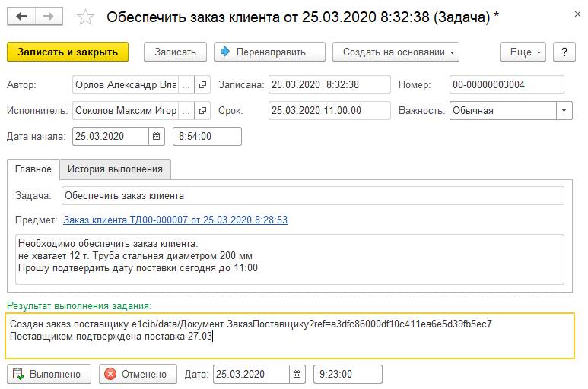Add this task to favorites star

[86, 17]
